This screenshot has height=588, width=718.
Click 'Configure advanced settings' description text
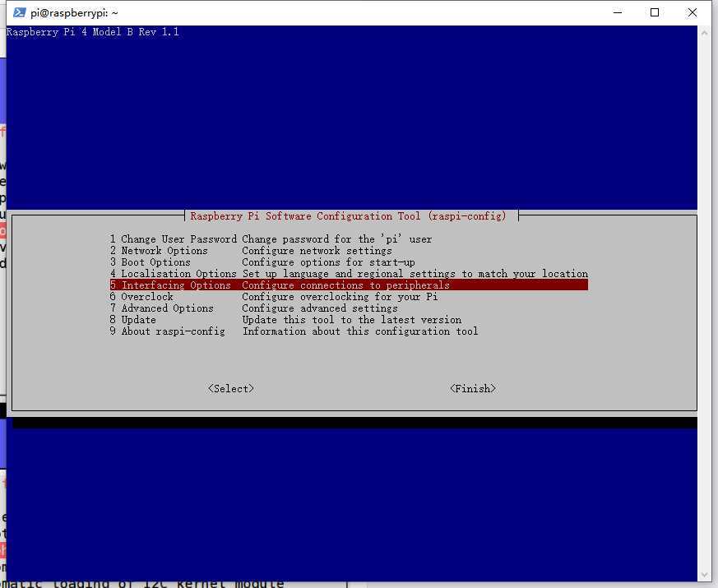[320, 308]
